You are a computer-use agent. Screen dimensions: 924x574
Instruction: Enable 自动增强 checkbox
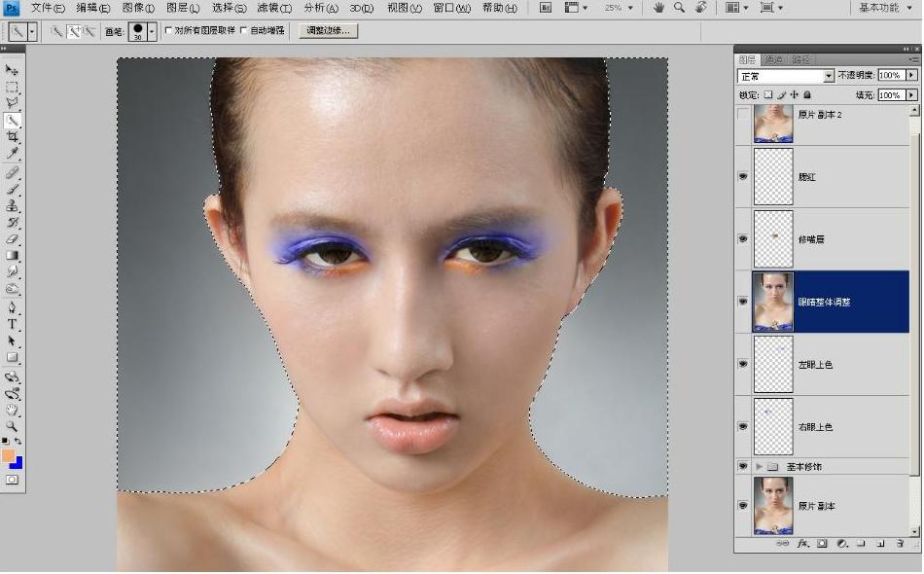click(x=244, y=30)
